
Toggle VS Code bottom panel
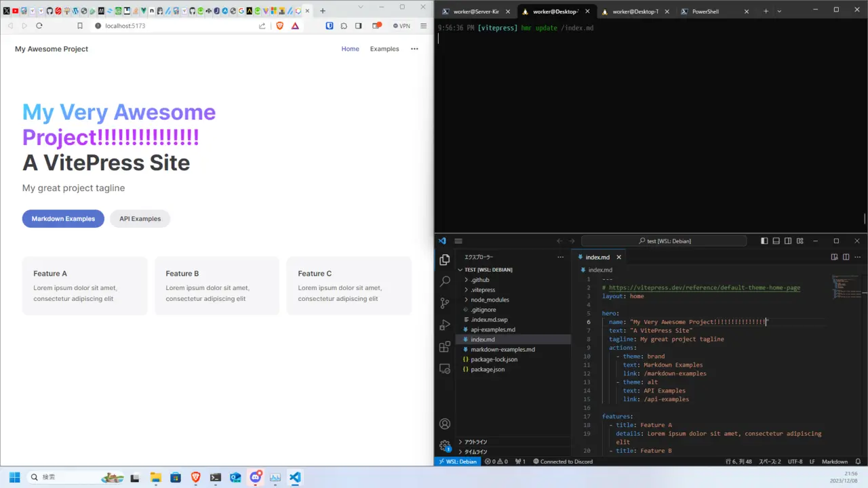776,241
